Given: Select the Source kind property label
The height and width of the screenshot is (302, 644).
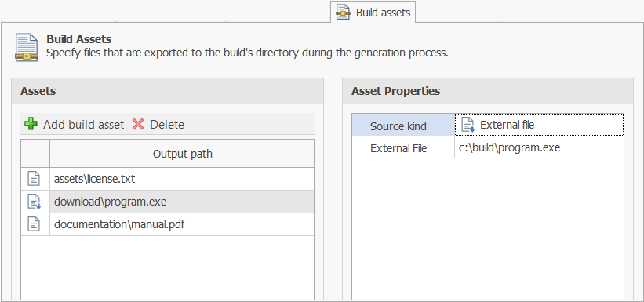Looking at the screenshot, I should [x=403, y=126].
